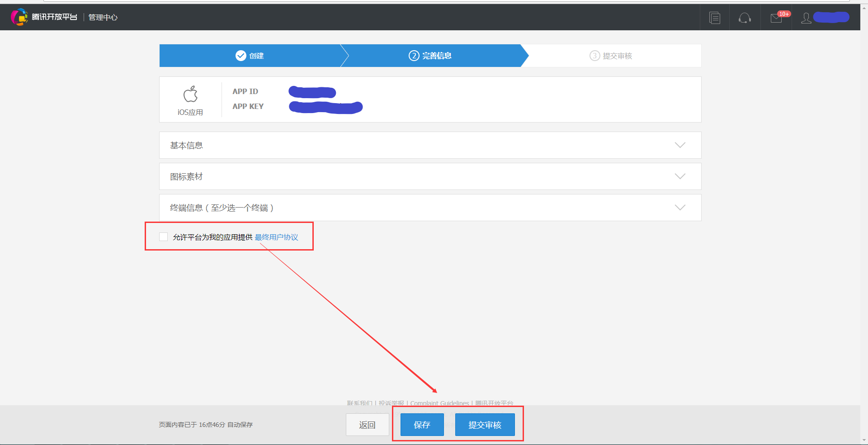Viewport: 868px width, 445px height.
Task: Open the 最终用户协议 link
Action: click(277, 237)
